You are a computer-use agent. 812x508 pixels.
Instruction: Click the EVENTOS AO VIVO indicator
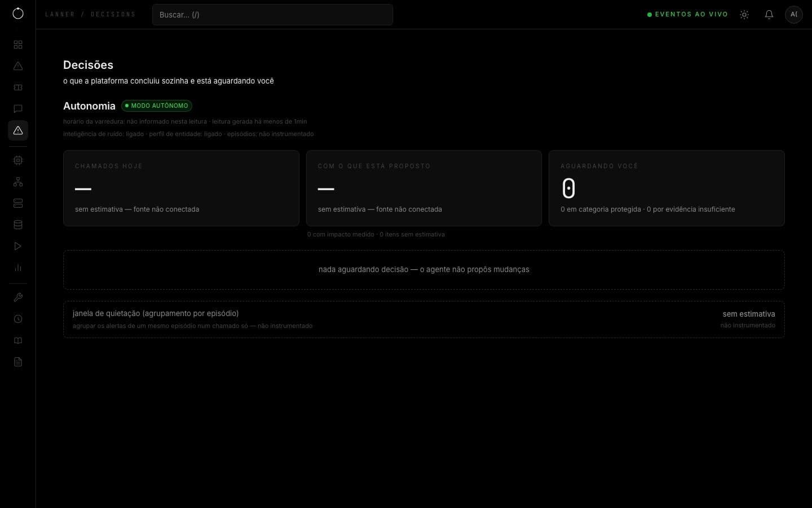(687, 15)
